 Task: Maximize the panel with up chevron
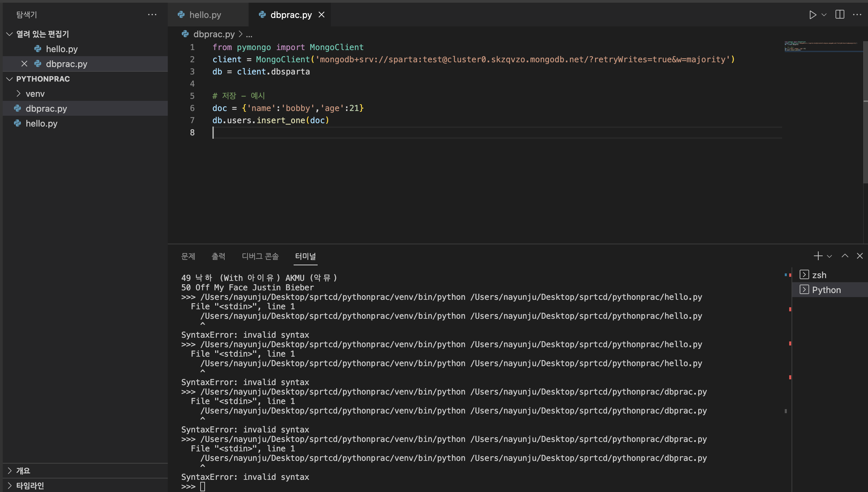845,256
